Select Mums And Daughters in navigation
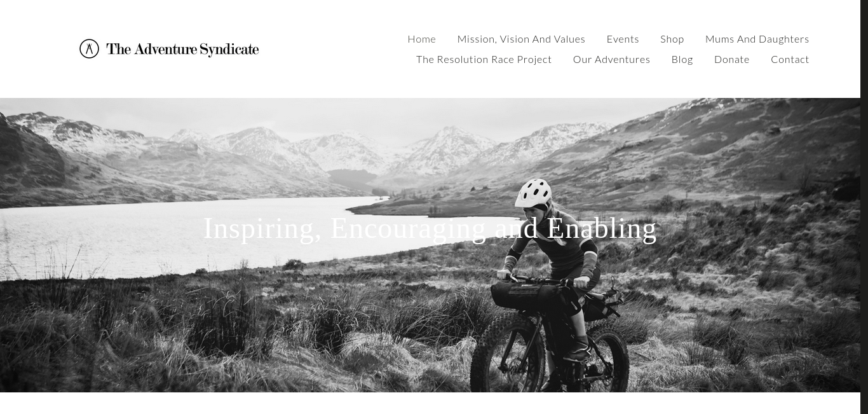Viewport: 868px width, 414px height. [x=757, y=39]
